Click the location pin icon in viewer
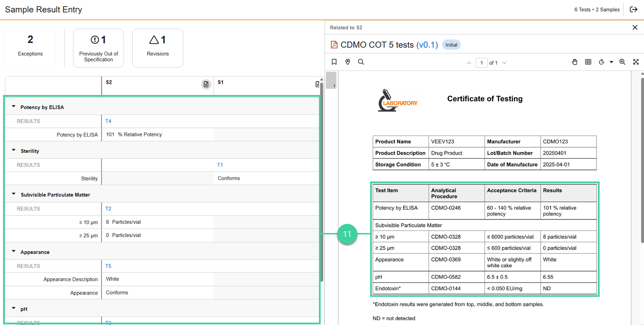This screenshot has height=325, width=644. tap(347, 62)
